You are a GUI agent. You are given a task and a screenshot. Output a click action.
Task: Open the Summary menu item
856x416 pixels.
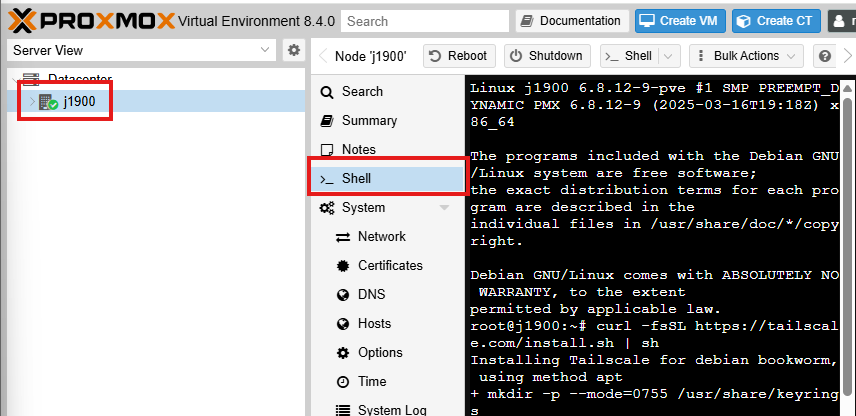click(388, 121)
